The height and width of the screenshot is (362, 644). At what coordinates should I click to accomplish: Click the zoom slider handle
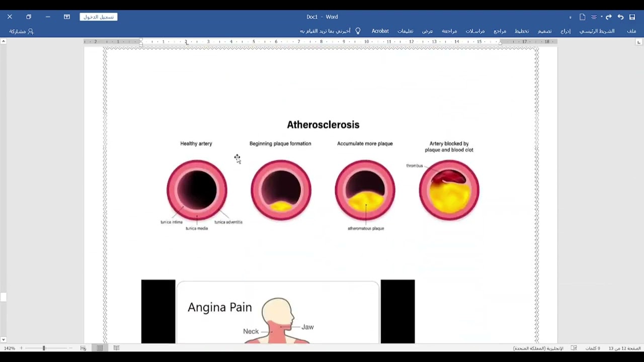pos(44,348)
